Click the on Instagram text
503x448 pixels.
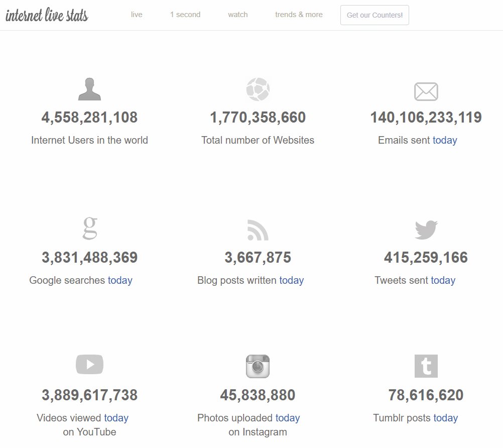click(x=258, y=432)
